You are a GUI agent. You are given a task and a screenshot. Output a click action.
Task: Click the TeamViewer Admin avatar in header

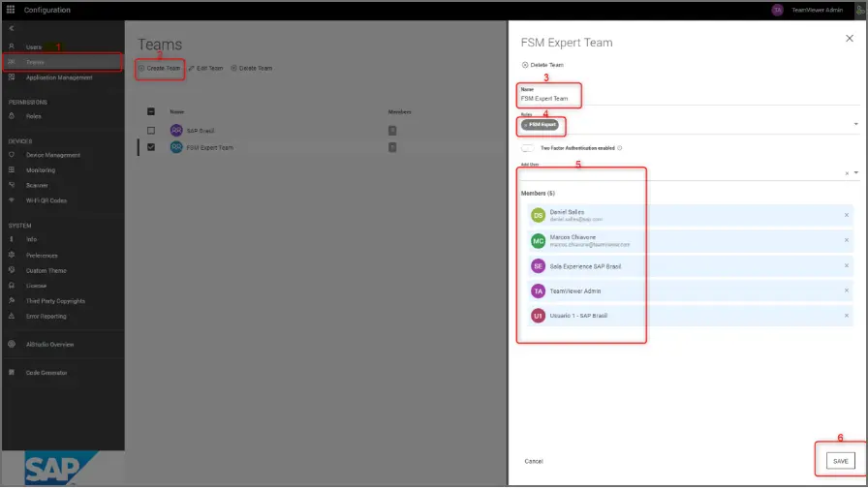point(777,10)
